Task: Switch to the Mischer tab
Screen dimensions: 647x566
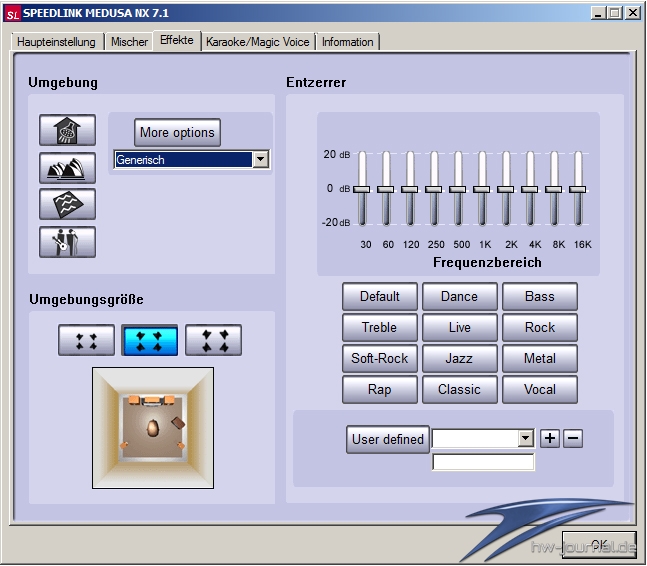Action: 129,42
